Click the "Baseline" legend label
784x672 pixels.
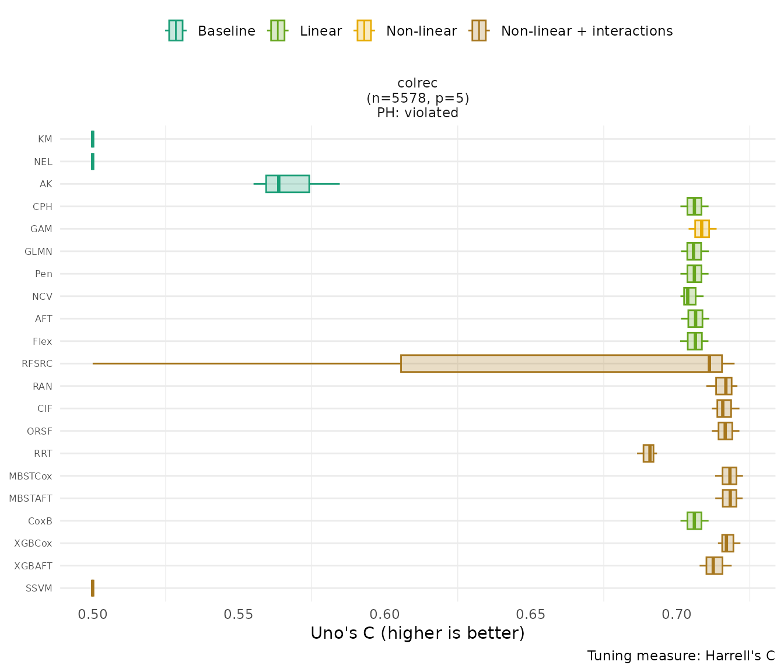226,31
